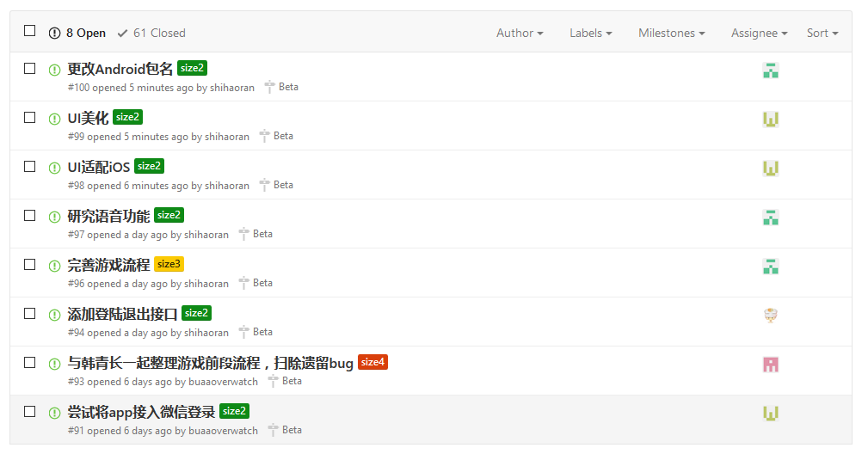
Task: Open author shihaoran on issue #94
Action: point(206,332)
